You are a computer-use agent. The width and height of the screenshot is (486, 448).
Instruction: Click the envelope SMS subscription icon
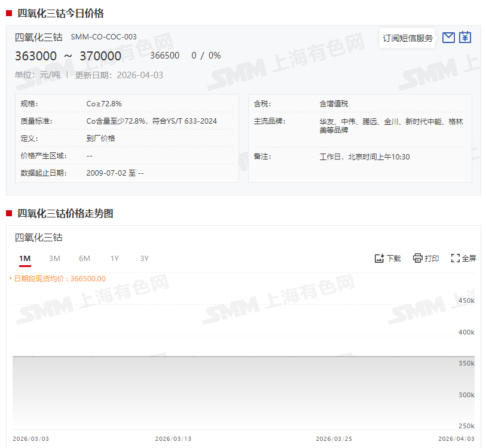[448, 38]
